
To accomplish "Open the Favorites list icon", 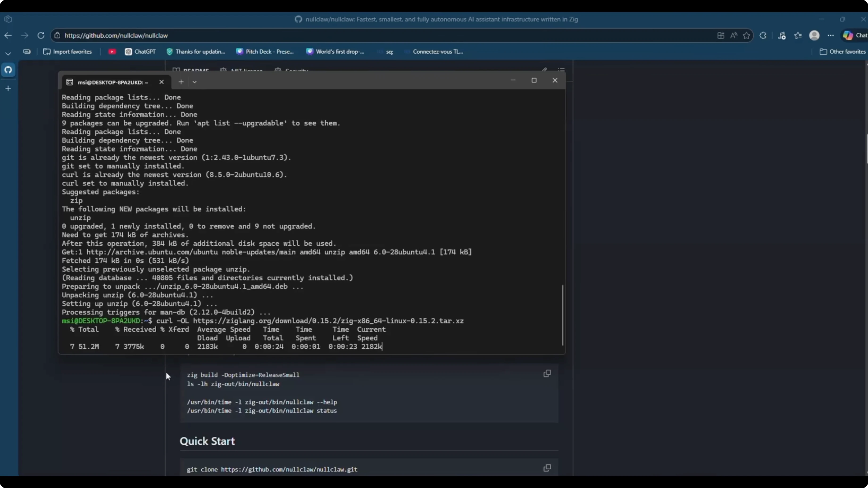I will [x=798, y=35].
